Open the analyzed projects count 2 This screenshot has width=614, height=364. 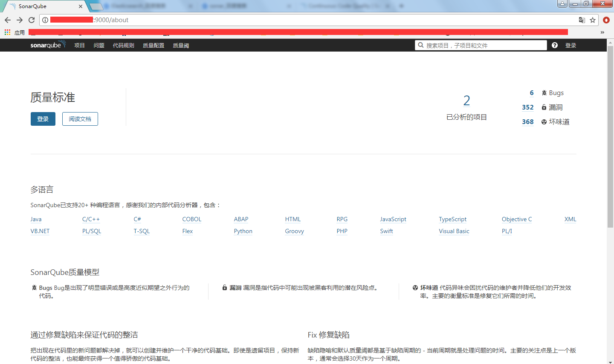(467, 101)
